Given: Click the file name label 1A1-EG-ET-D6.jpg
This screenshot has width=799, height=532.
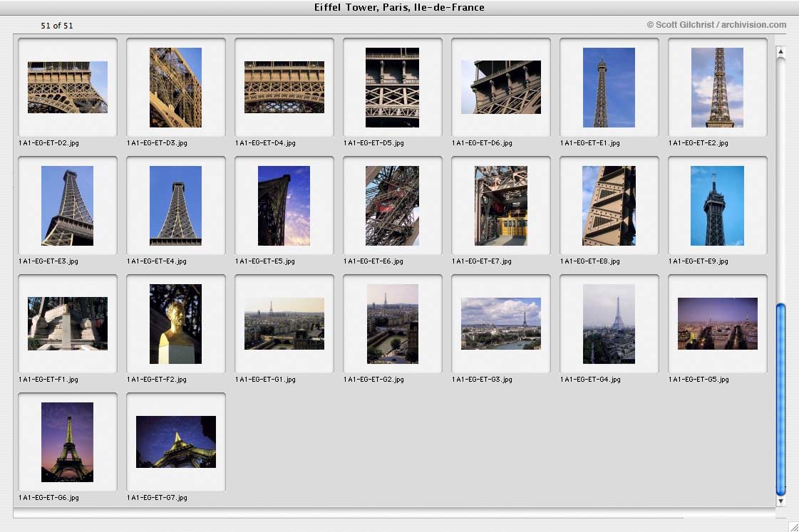Looking at the screenshot, I should pyautogui.click(x=482, y=143).
